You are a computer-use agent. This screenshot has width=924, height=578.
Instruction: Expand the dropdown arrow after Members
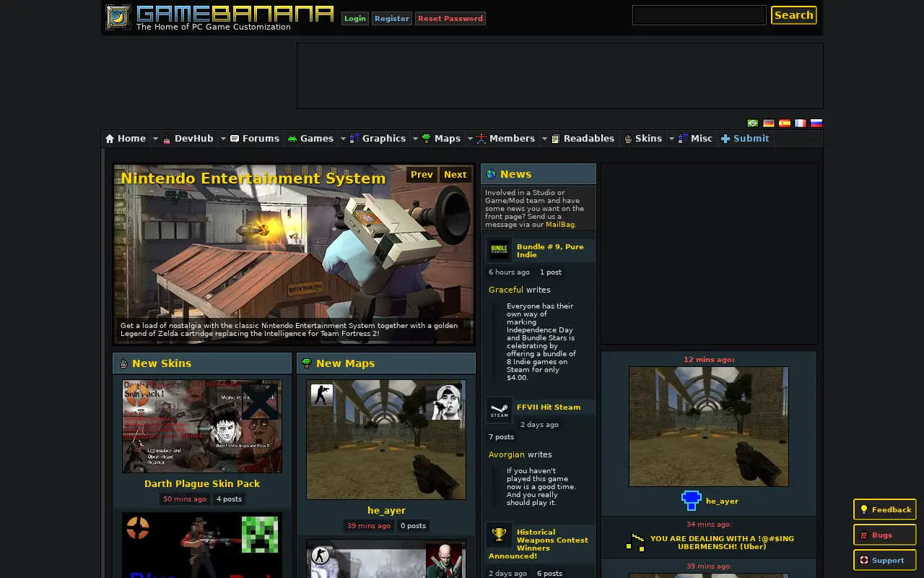pos(544,139)
